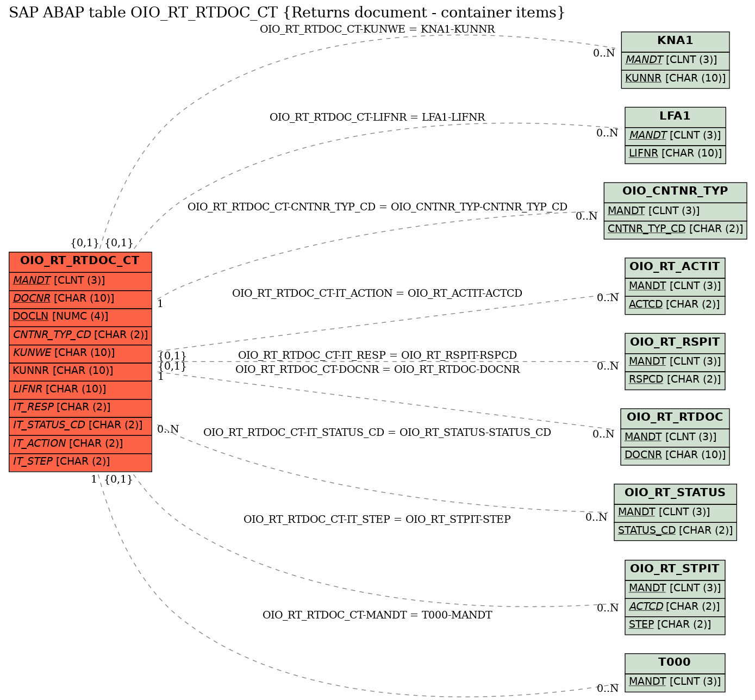Viewport: 755px width, 700px height.
Task: Open the OIO_RT_STATUS table header
Action: 675,493
